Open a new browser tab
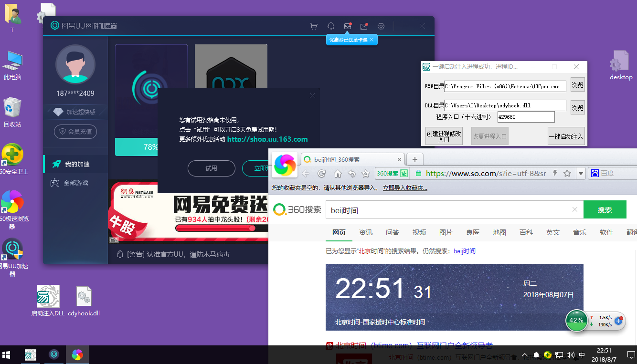This screenshot has width=637, height=364. point(415,159)
